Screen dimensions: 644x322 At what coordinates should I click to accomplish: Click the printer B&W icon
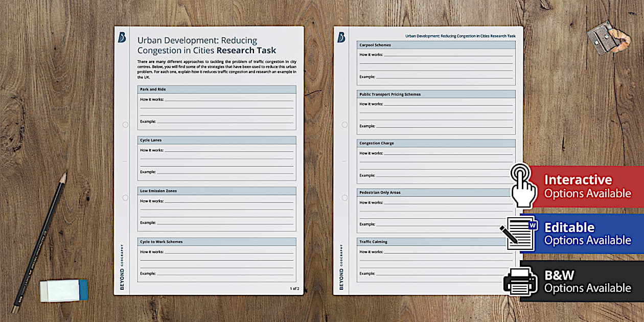520,280
